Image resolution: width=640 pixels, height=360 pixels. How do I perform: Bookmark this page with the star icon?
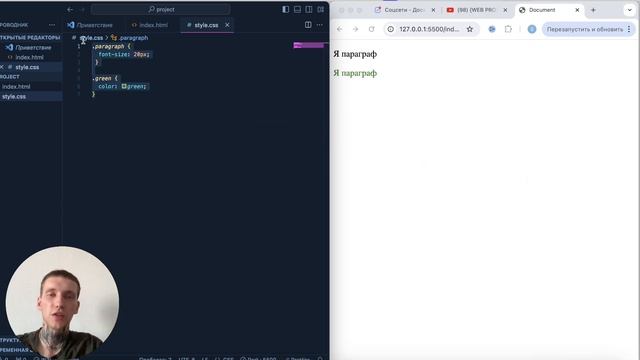tap(470, 29)
